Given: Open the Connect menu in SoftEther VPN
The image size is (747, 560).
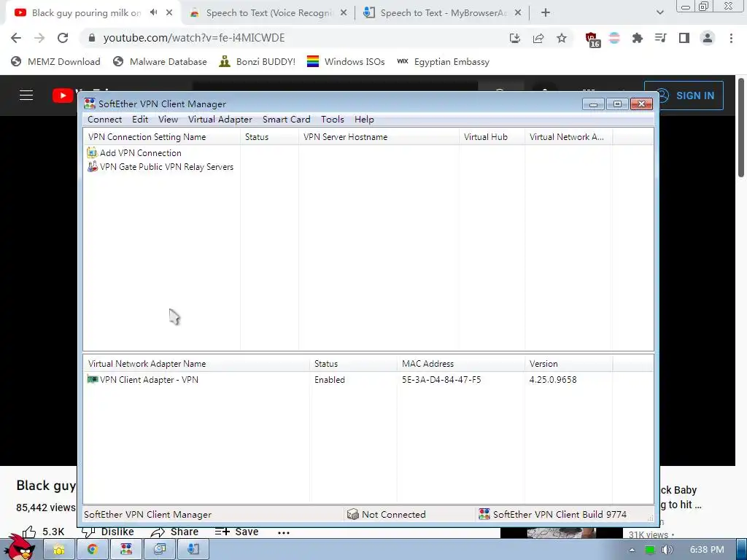Looking at the screenshot, I should click(x=104, y=120).
